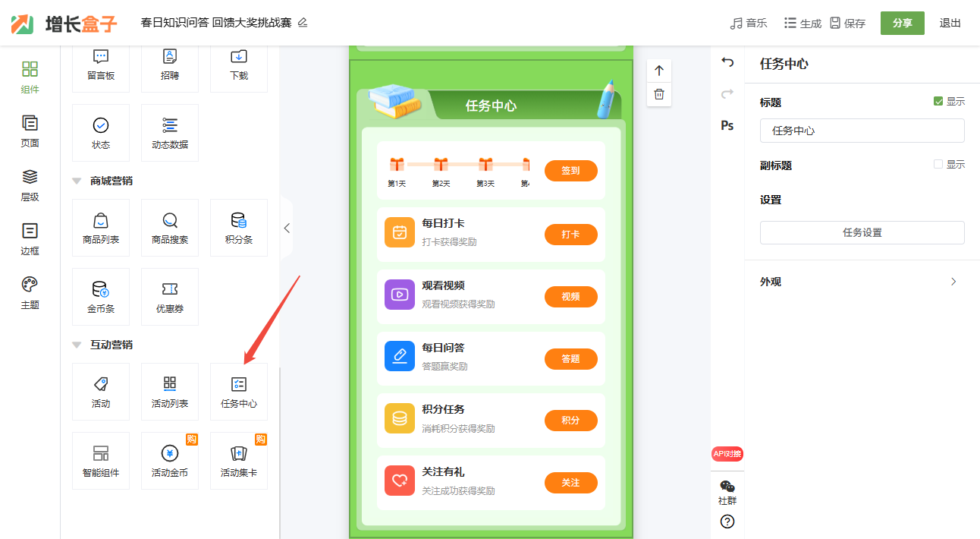The width and height of the screenshot is (980, 539).
Task: Click the 生成 generate option
Action: coord(803,23)
